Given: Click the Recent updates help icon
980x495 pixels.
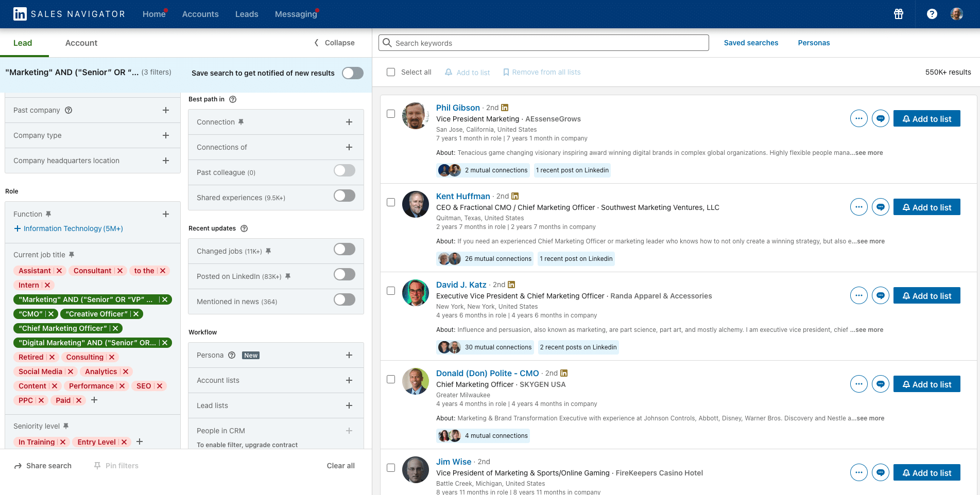Looking at the screenshot, I should point(244,228).
